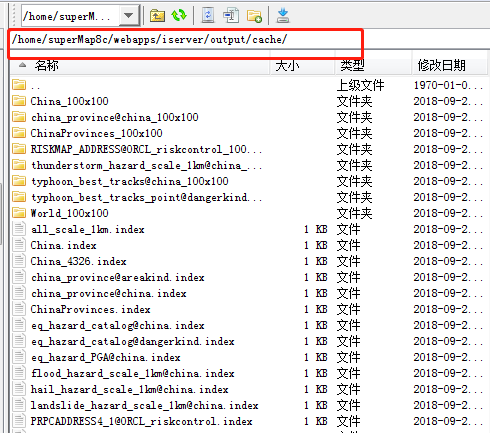Select the typhoon_best_tracks@china_100x100 folder
The image size is (490, 433).
130,181
